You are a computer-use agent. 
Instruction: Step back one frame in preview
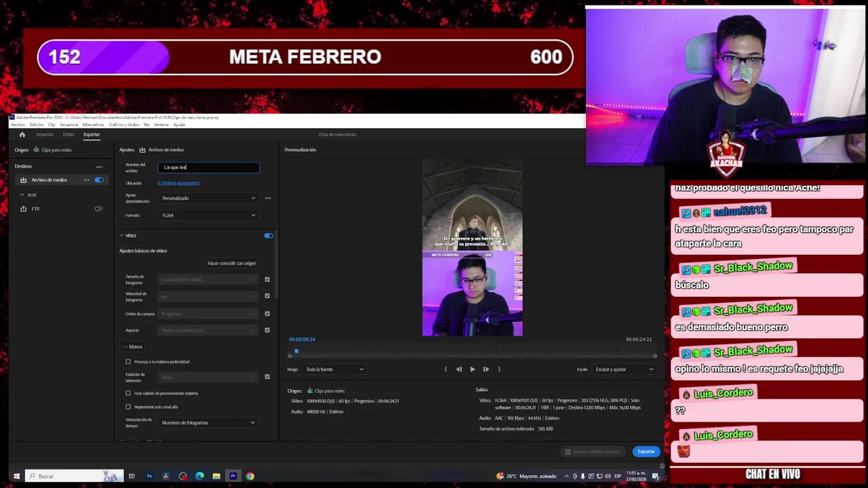459,369
